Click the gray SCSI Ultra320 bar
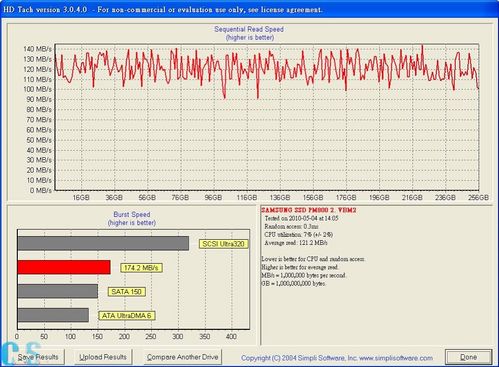This screenshot has height=367, width=499. point(103,243)
